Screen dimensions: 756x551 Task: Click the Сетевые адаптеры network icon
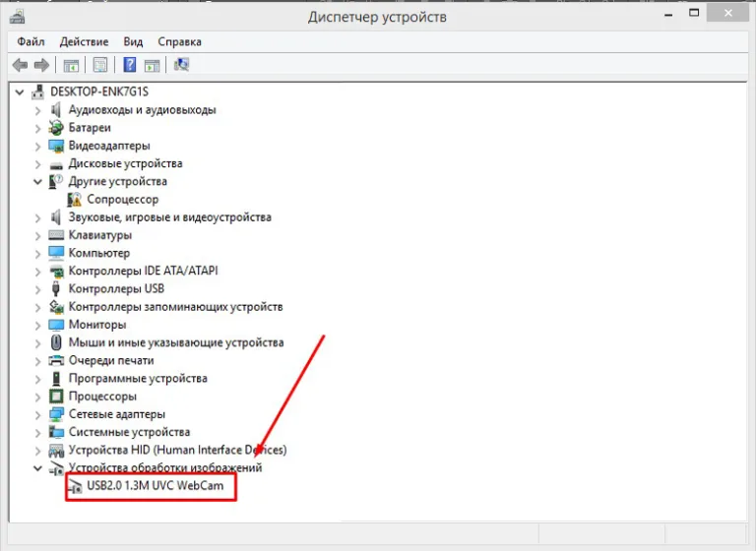pyautogui.click(x=56, y=414)
